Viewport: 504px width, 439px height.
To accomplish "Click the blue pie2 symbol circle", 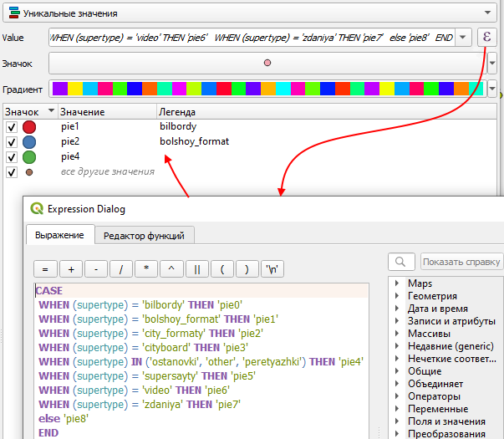I will coord(30,142).
